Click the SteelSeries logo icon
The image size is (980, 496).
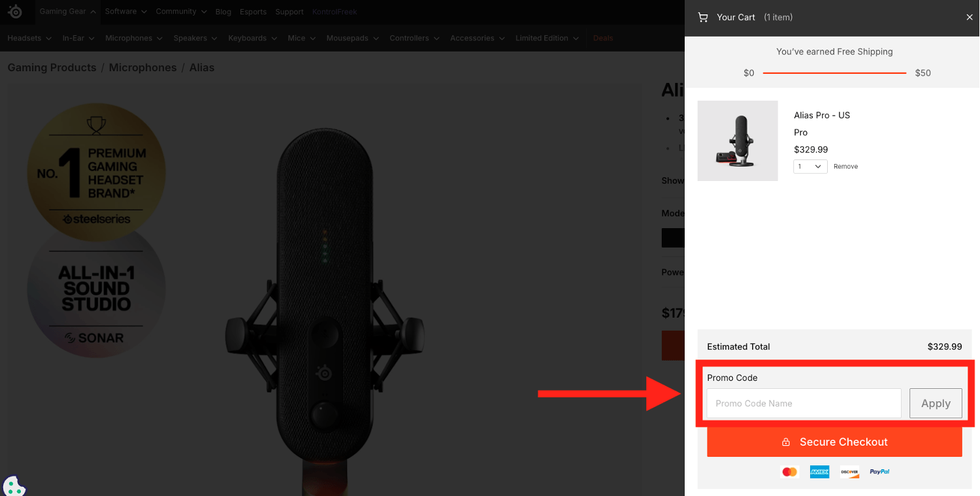click(x=14, y=12)
